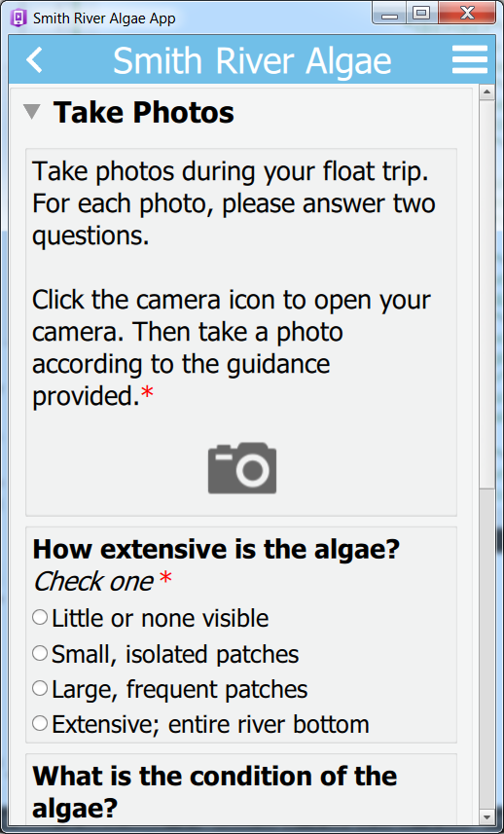504x834 pixels.
Task: Minimize the Smith River Algae App window
Action: point(390,14)
